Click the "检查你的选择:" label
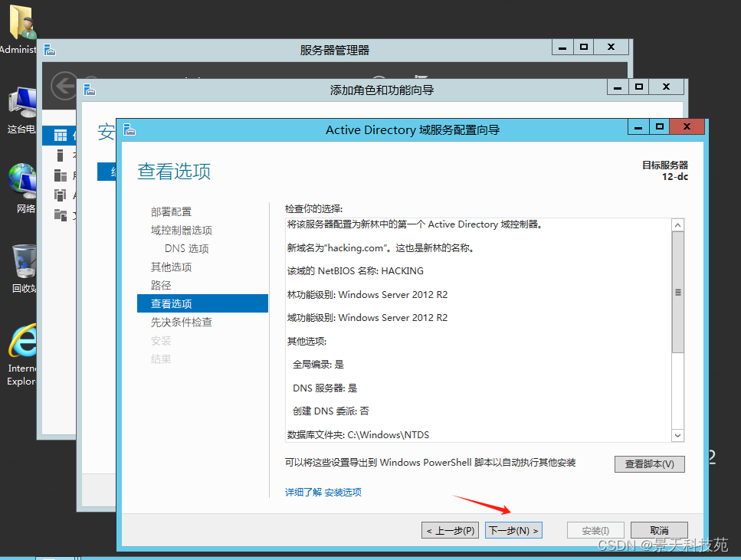 313,208
